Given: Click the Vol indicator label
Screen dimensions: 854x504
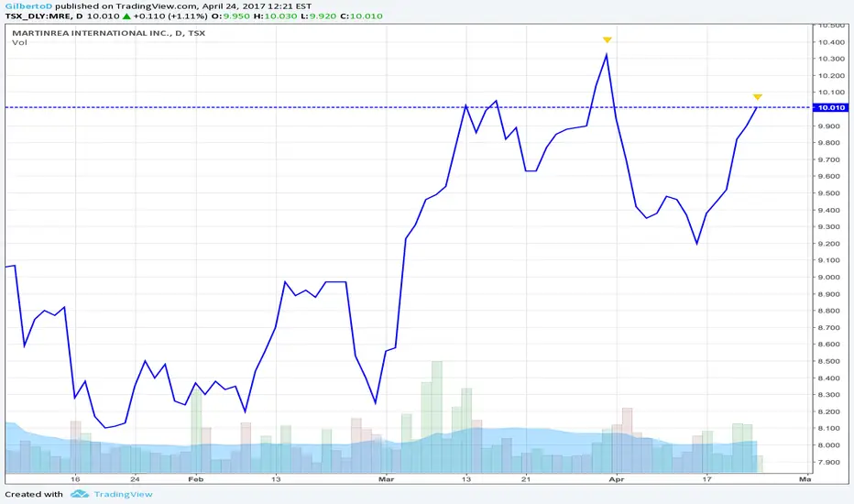Looking at the screenshot, I should 19,42.
